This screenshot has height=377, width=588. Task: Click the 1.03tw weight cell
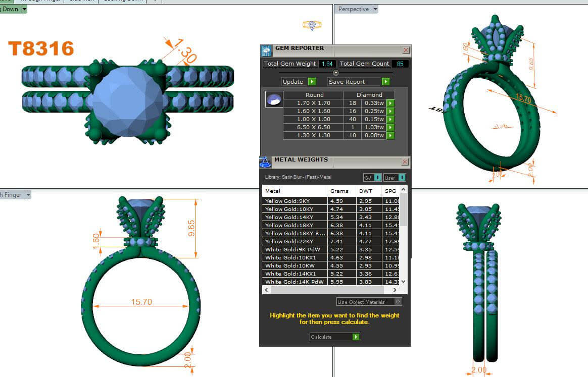coord(374,127)
